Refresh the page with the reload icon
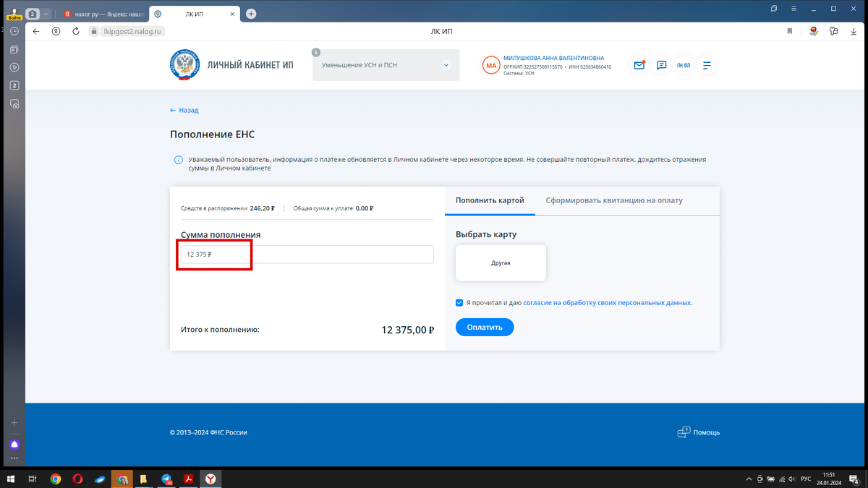The image size is (868, 488). tap(76, 31)
